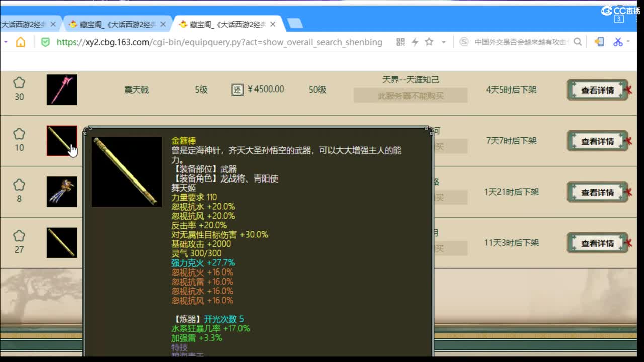Click the address bar URL field
644x362 pixels.
point(219,42)
